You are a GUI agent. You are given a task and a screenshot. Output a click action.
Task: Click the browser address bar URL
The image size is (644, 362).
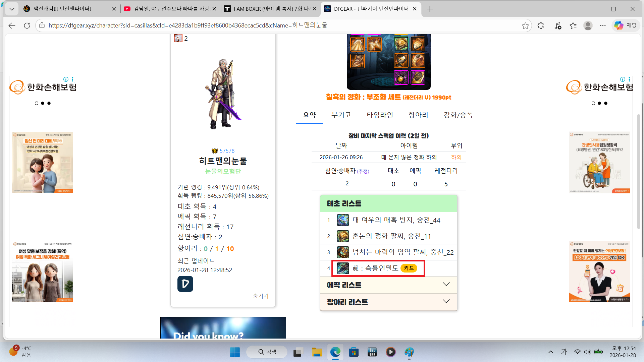(188, 25)
